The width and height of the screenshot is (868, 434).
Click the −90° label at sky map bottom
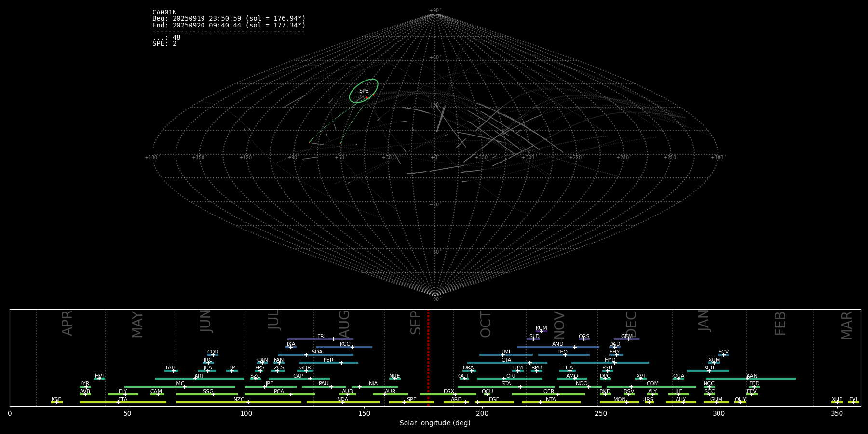(x=435, y=299)
